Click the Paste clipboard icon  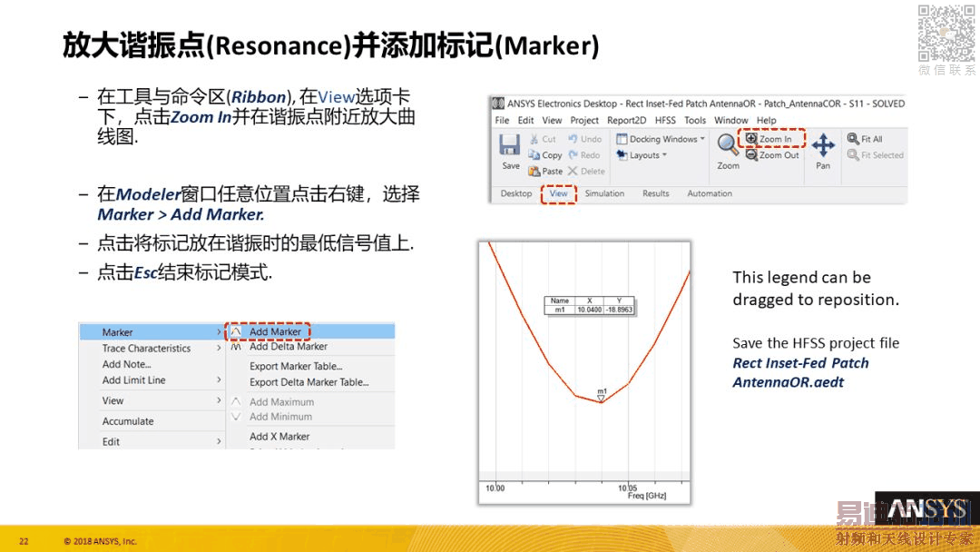coord(534,171)
